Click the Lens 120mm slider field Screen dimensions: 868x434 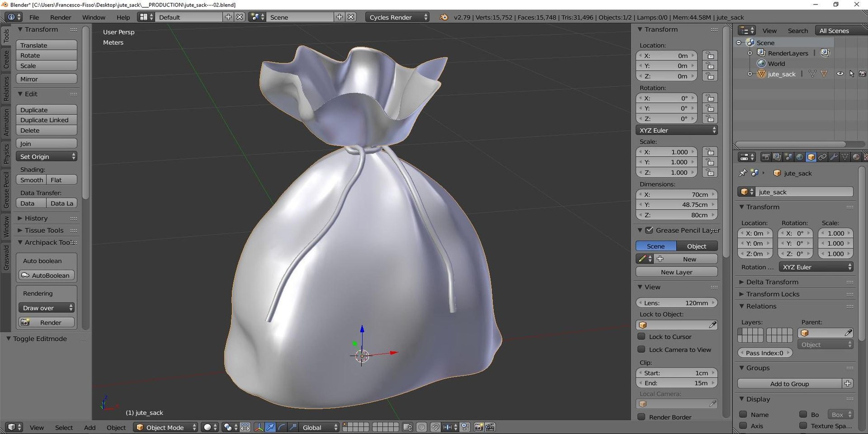pyautogui.click(x=676, y=302)
